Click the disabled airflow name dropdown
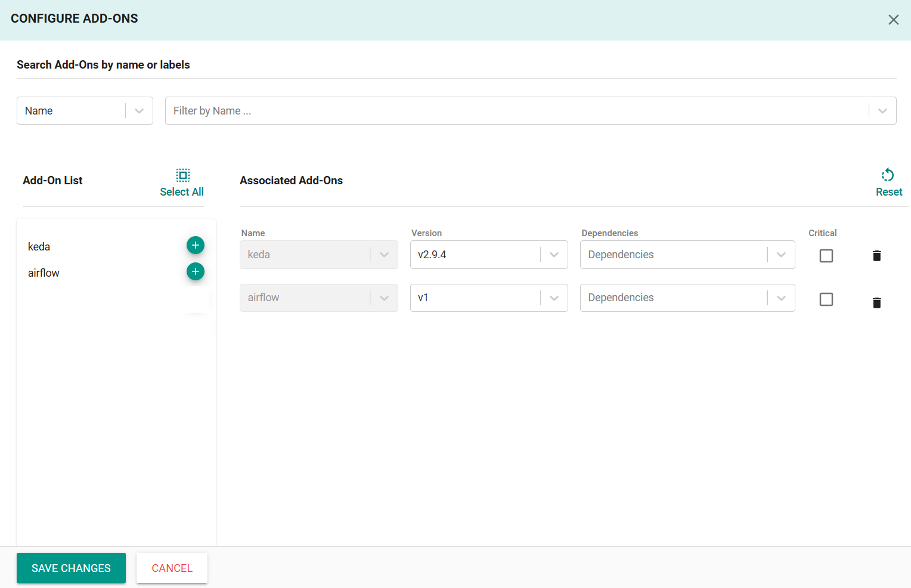Screen dimensions: 911x588 click(319, 298)
